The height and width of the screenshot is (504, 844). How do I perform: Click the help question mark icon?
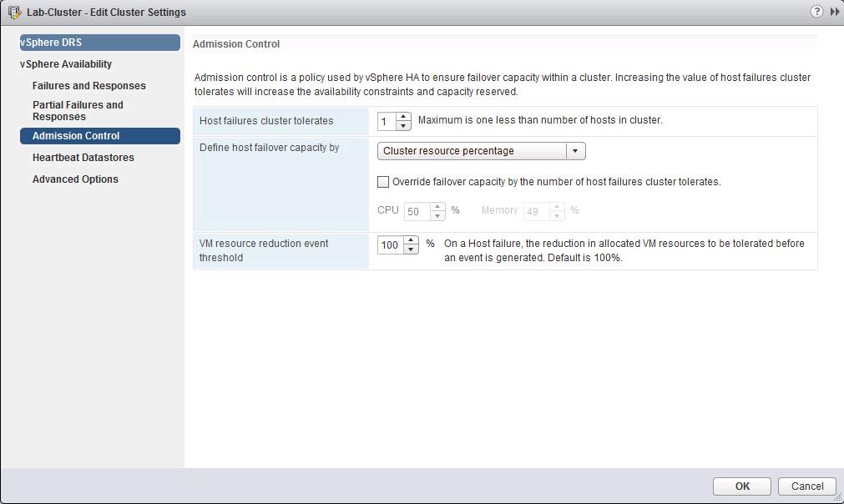click(x=816, y=12)
